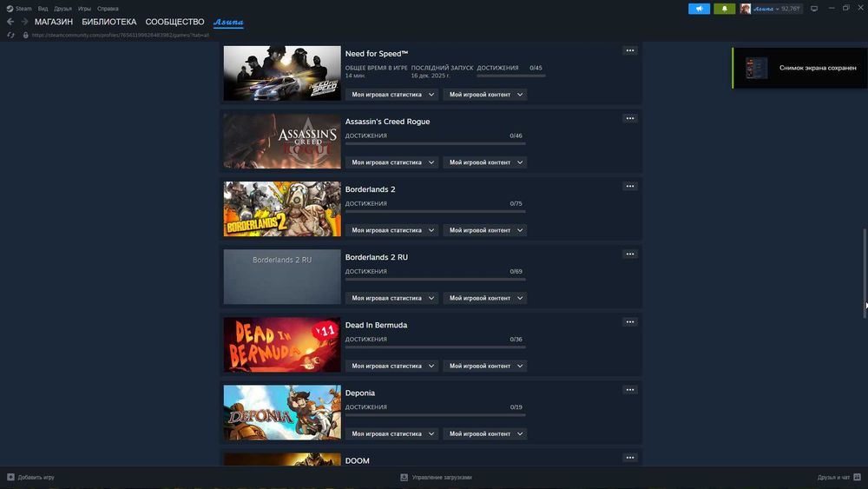Open the announcements megaphone button

tap(699, 9)
